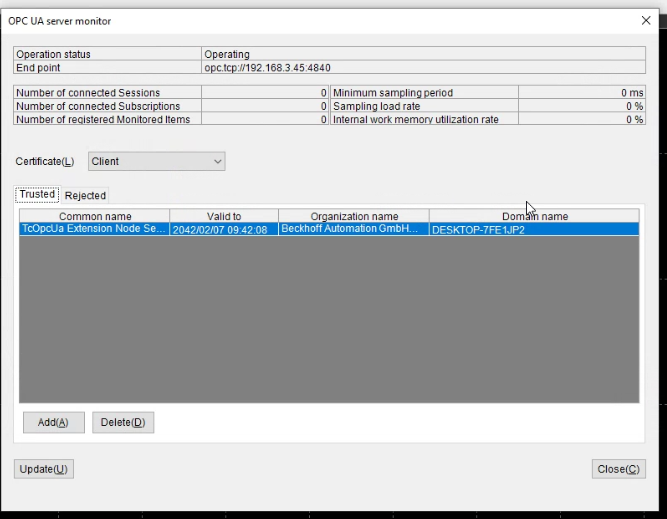
Task: Open the Certificate dropdown showing Client
Action: click(157, 162)
